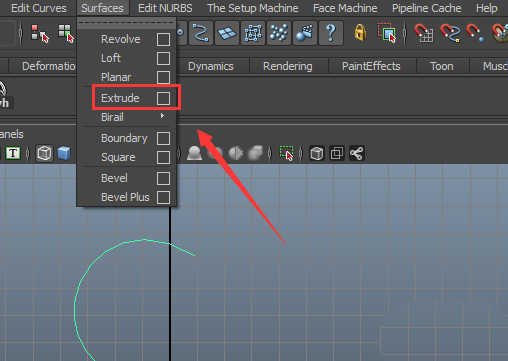This screenshot has height=361, width=508.
Task: Click the isolate select dashed-box icon
Action: pyautogui.click(x=286, y=153)
